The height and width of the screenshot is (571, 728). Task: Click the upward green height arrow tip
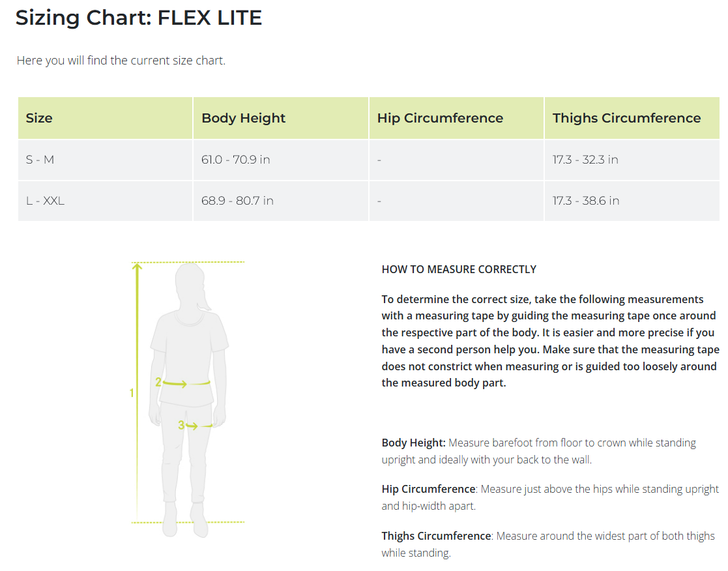click(x=137, y=266)
